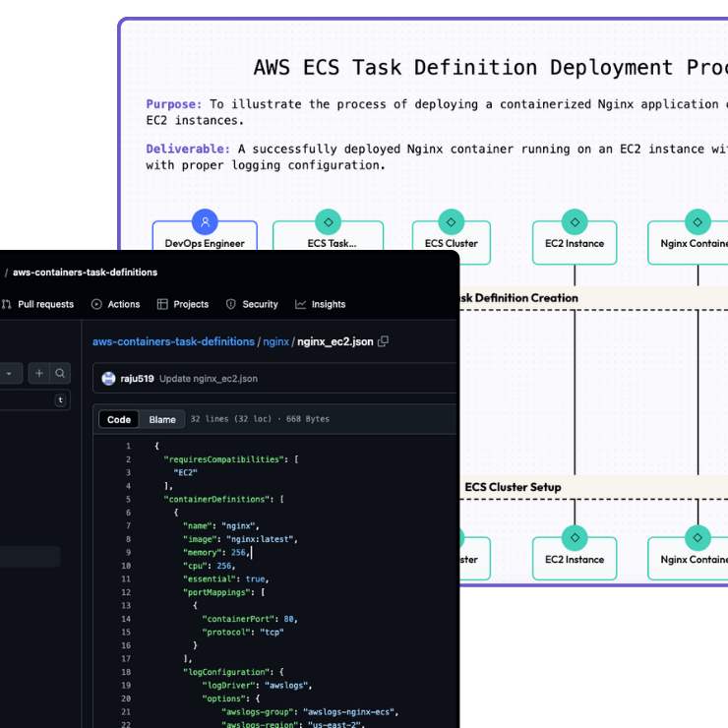The image size is (728, 728).
Task: Click the Insights graph icon
Action: (x=300, y=304)
